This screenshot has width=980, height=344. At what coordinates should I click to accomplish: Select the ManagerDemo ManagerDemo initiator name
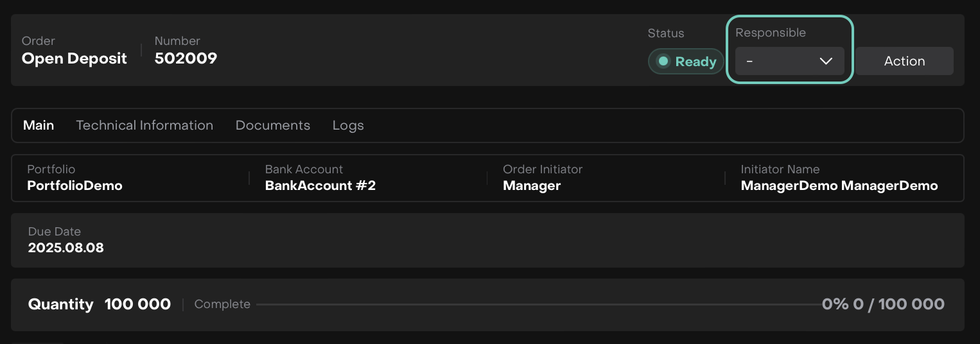839,185
